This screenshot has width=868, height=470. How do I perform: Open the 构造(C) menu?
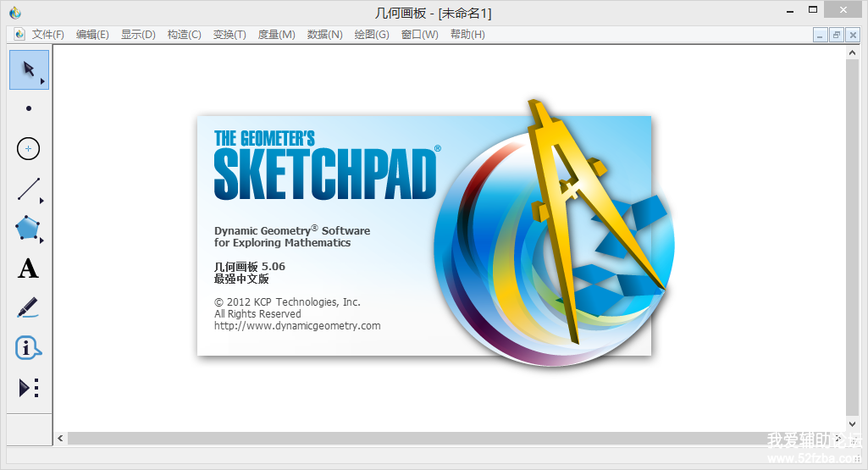185,35
